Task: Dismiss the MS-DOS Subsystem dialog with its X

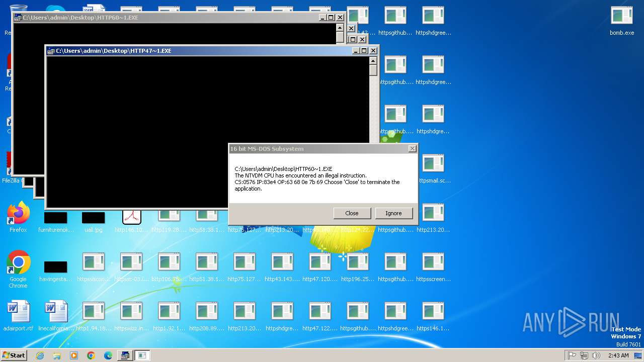Action: [x=412, y=149]
